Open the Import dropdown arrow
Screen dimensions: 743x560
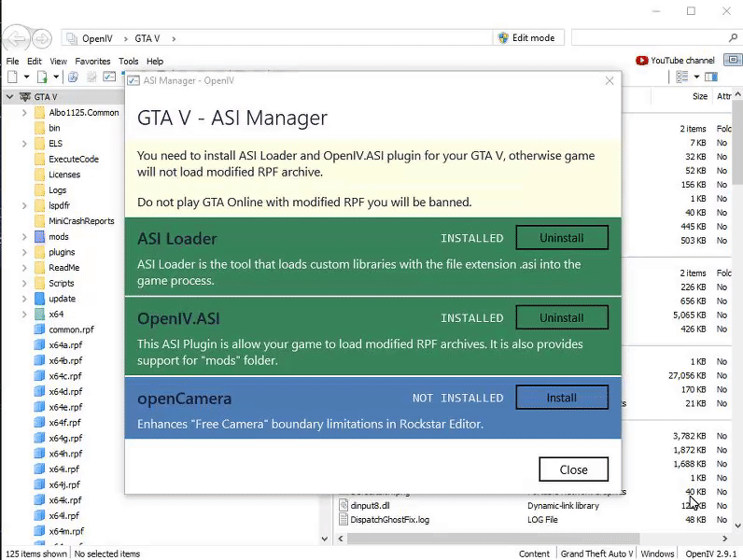tap(56, 77)
